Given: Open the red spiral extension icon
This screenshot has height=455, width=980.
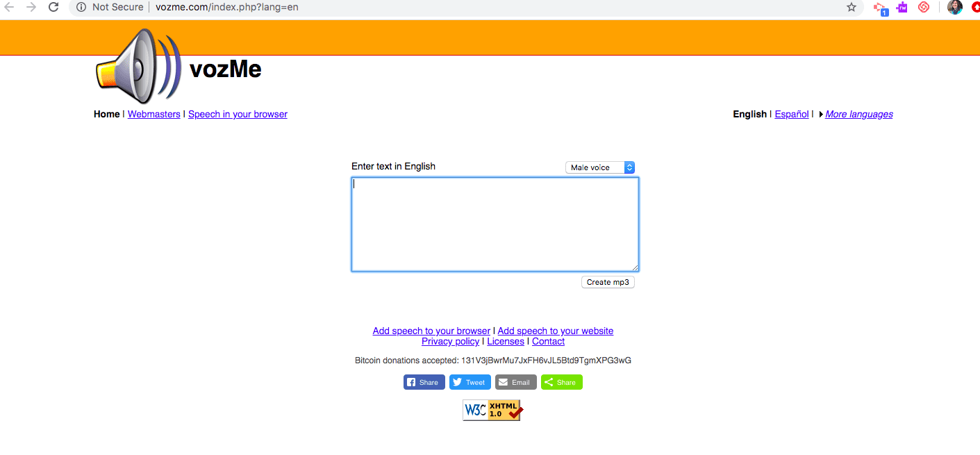Looking at the screenshot, I should (x=924, y=7).
